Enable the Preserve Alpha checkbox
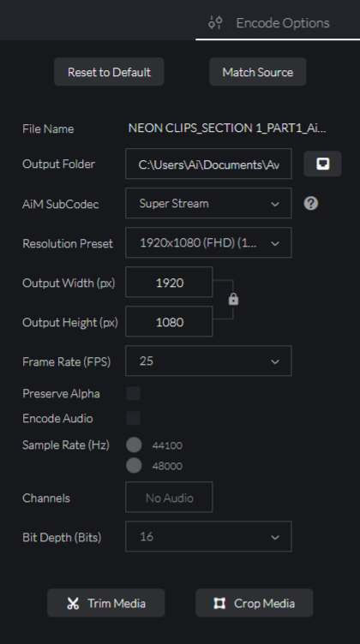 [133, 393]
